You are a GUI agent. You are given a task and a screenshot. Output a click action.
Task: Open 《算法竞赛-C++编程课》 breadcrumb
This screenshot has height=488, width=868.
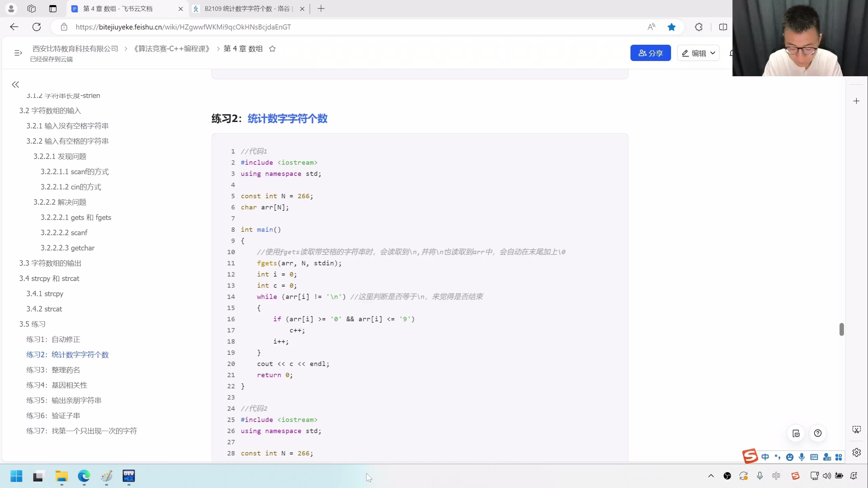(x=172, y=49)
